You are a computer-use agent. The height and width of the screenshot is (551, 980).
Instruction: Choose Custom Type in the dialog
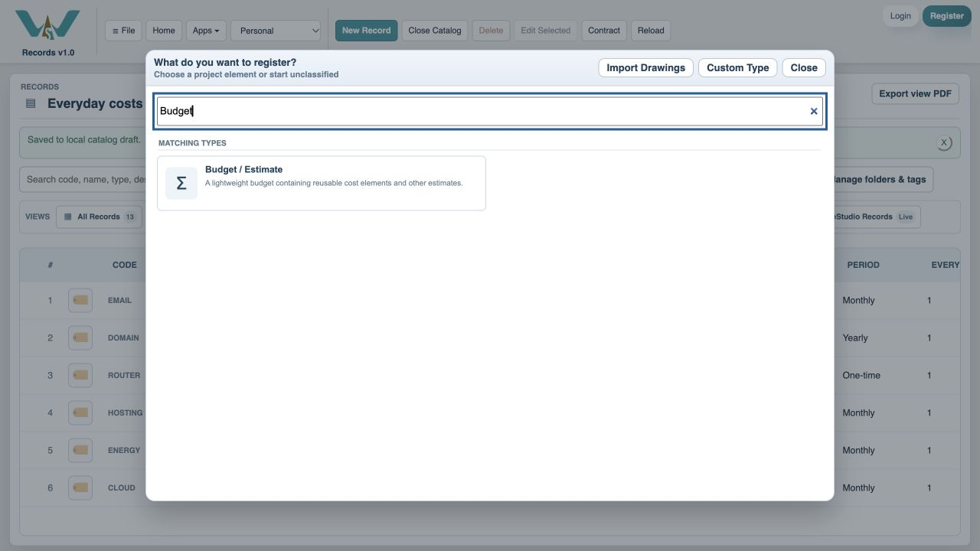738,67
